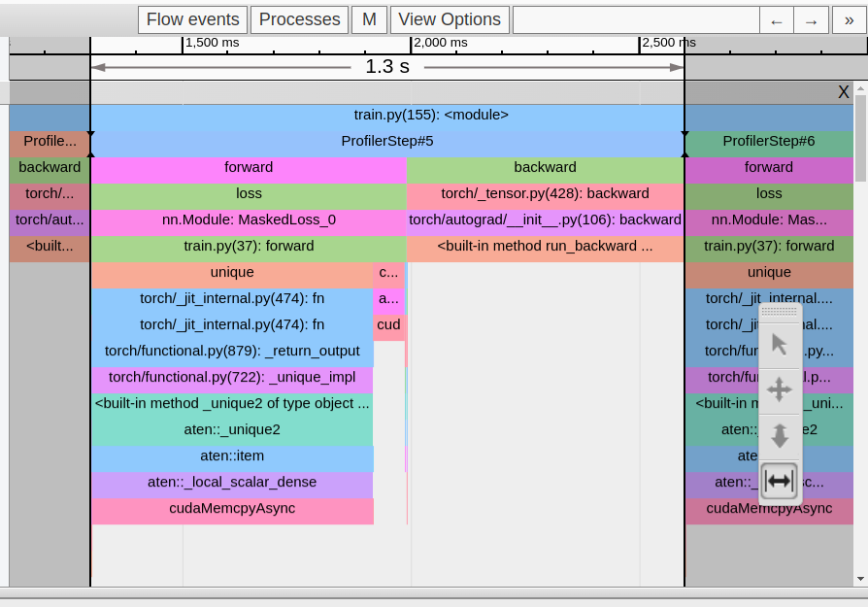Select the nn.Module: MaskedLoss_0 slice
The width and height of the screenshot is (868, 607).
[x=249, y=220]
